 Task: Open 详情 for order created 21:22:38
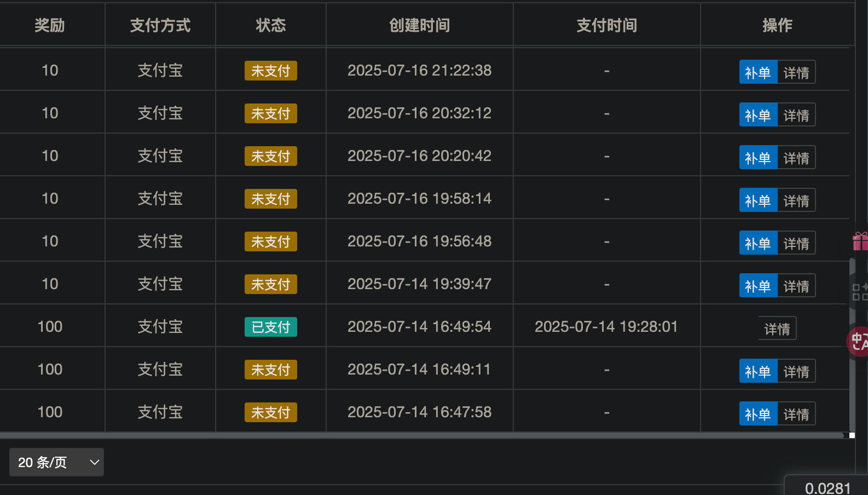(x=796, y=72)
